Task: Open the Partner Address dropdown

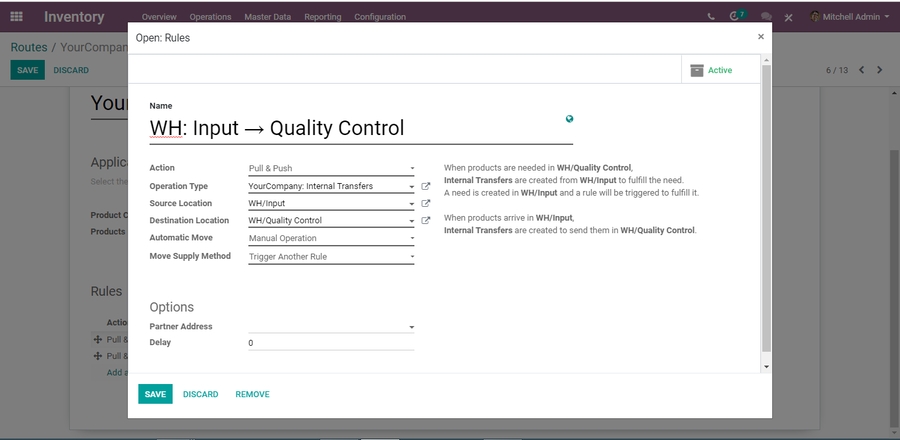Action: 330,327
